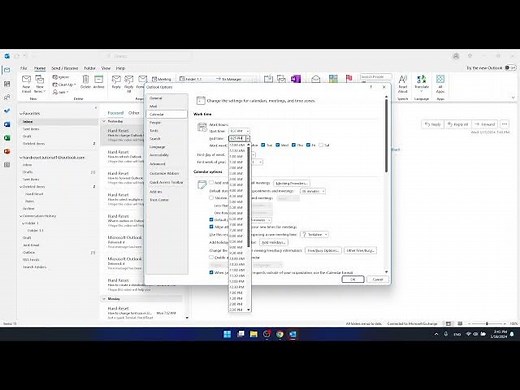The image size is (520, 390).
Task: Switch the Try the new Outlook toggle
Action: [510, 68]
